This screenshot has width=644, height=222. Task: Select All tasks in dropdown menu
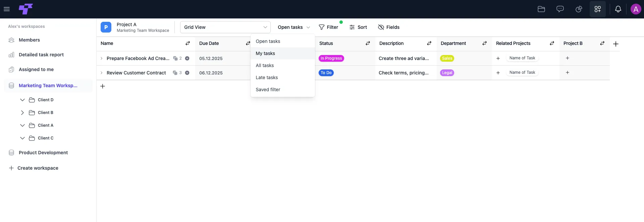[x=283, y=65]
